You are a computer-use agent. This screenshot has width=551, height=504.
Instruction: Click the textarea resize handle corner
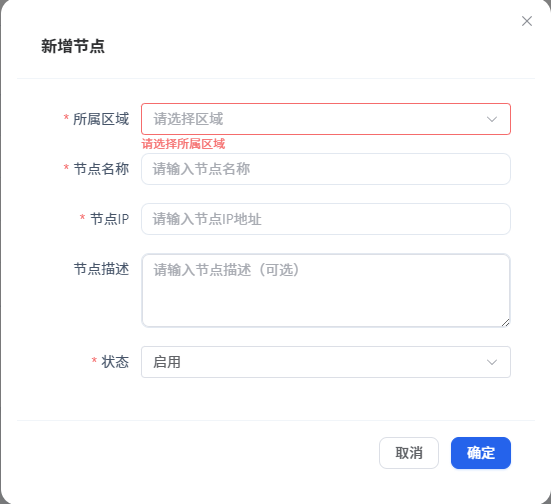506,323
